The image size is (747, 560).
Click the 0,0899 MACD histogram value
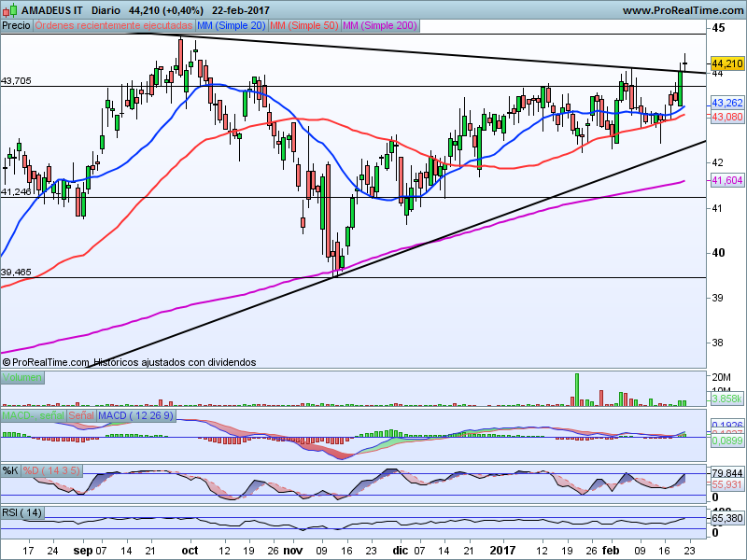click(727, 441)
